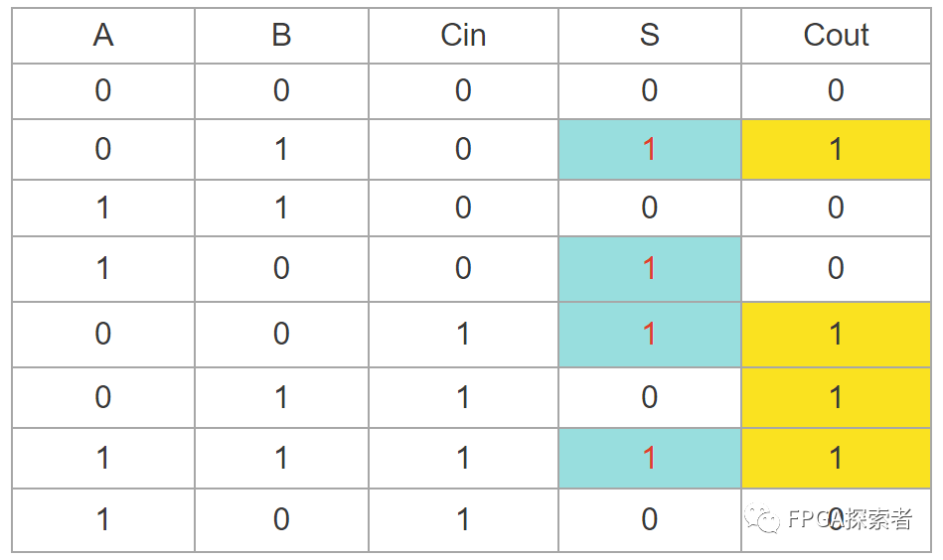Image resolution: width=943 pixels, height=560 pixels.
Task: Click yellow Cout cell for A=0, B=1, Cin=1
Action: click(836, 398)
